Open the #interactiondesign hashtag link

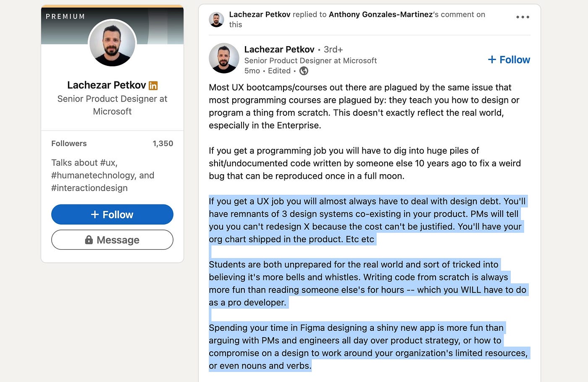coord(89,188)
